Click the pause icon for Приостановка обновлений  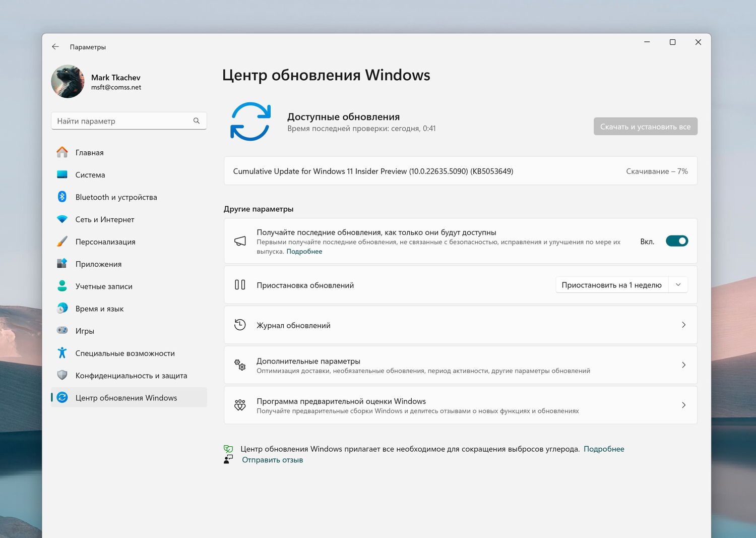(240, 285)
